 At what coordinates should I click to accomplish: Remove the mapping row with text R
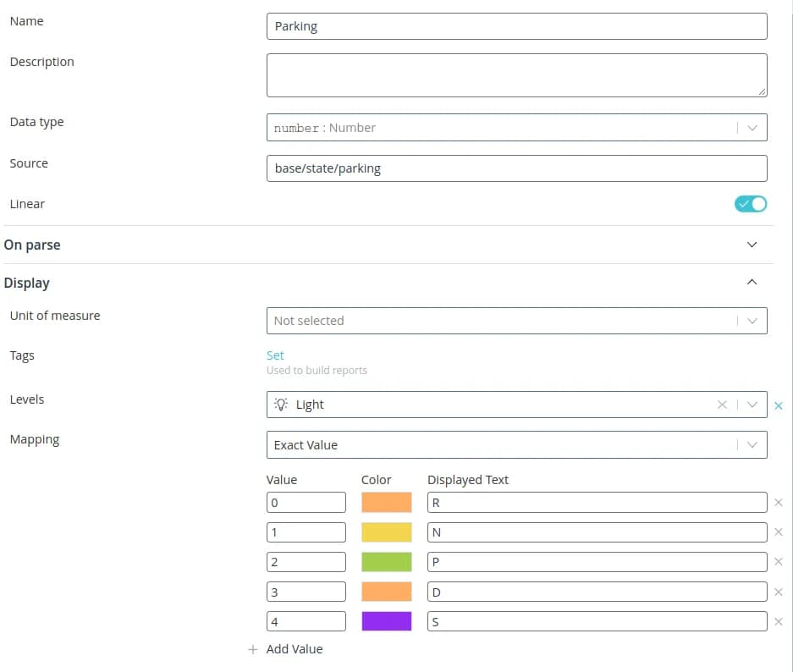(779, 503)
